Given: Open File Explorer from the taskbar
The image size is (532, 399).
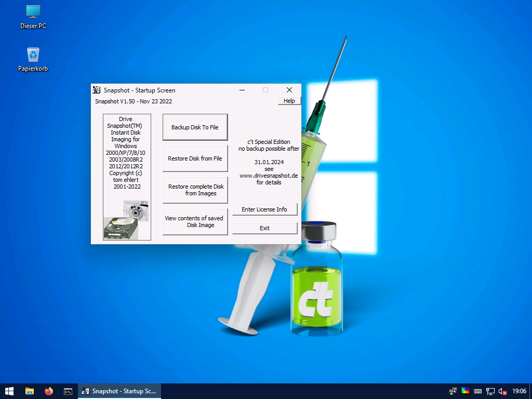Looking at the screenshot, I should click(x=30, y=391).
